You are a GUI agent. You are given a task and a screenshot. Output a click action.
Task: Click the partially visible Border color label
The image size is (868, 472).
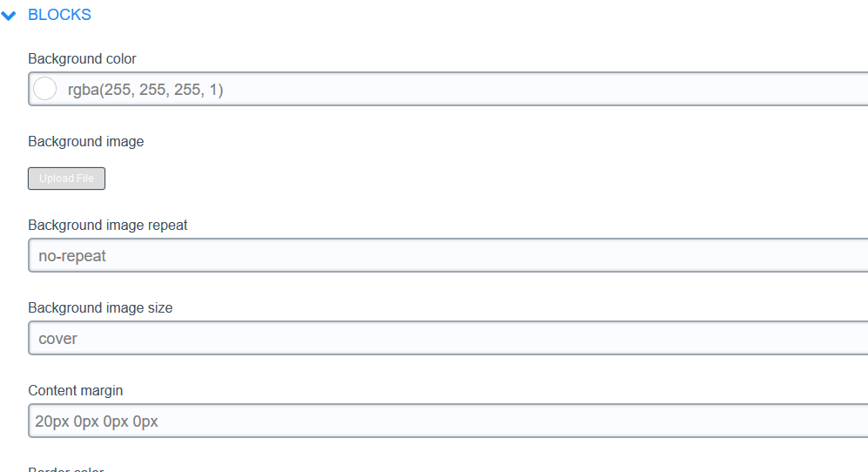point(66,469)
